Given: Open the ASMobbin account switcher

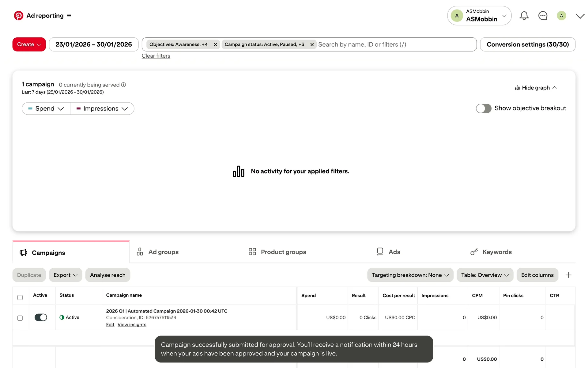Looking at the screenshot, I should (479, 16).
